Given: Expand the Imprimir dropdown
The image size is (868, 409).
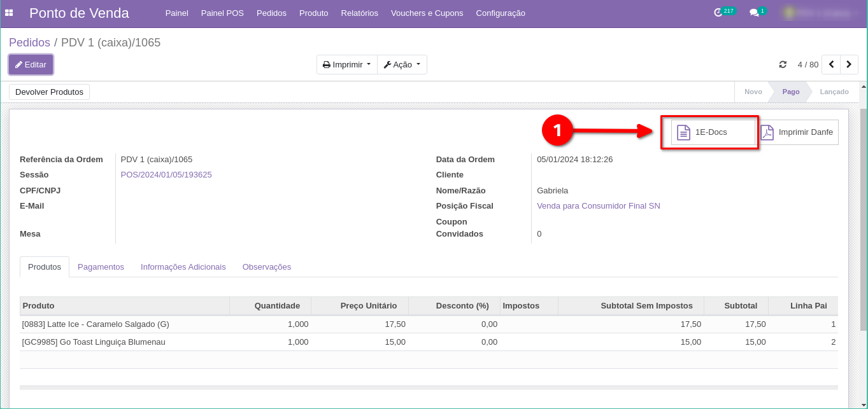Looking at the screenshot, I should pos(346,65).
